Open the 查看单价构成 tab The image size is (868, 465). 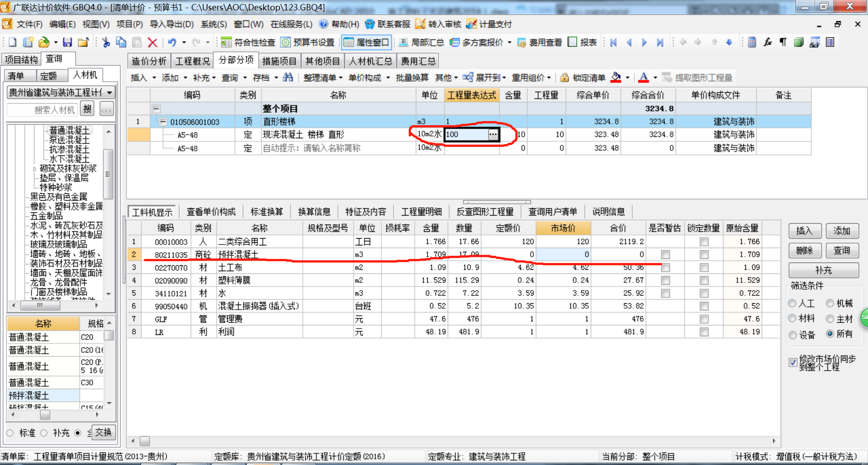(x=211, y=212)
